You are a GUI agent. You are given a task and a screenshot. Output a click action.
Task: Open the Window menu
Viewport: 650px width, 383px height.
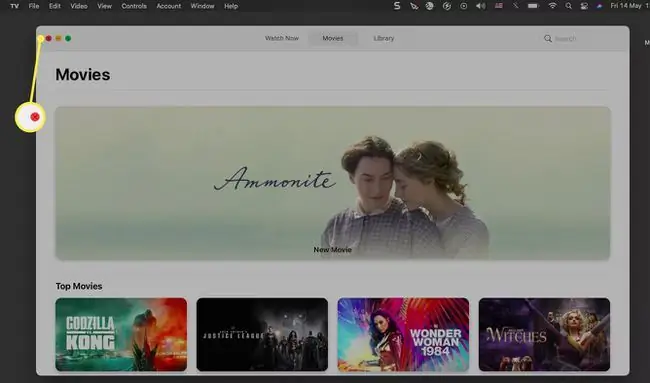[x=202, y=6]
